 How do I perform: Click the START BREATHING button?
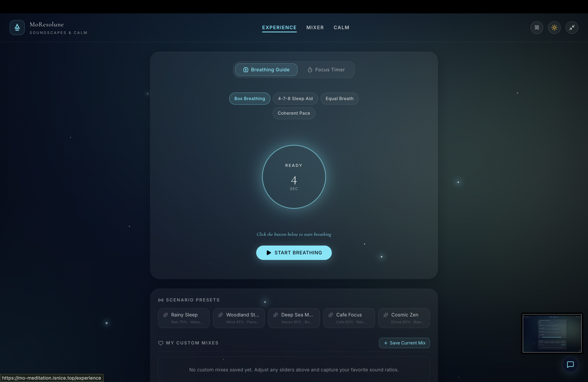[294, 253]
